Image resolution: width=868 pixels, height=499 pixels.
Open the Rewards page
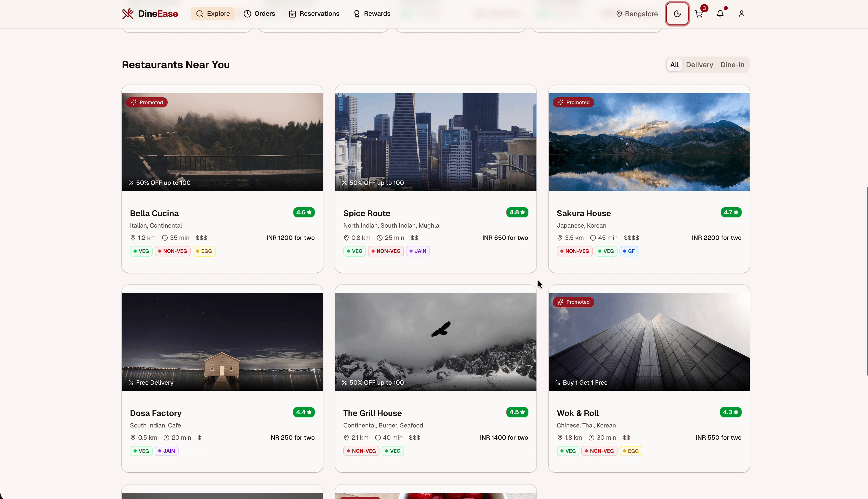coord(372,14)
